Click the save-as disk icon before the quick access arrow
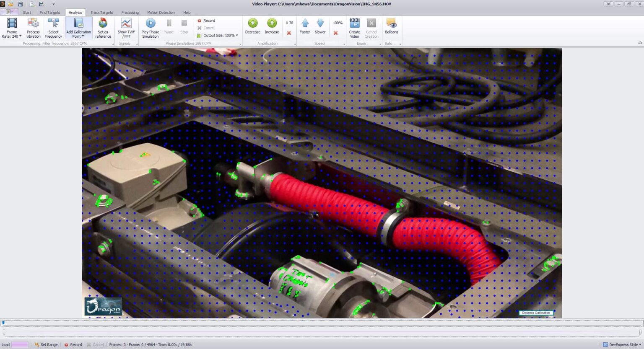The height and width of the screenshot is (349, 644). pos(42,4)
